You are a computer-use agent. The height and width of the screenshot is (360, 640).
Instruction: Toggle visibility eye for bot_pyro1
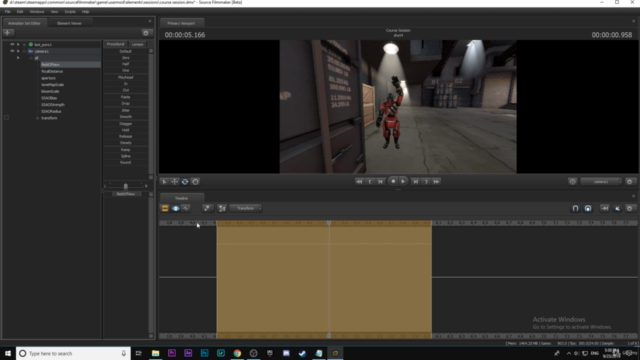pos(12,44)
